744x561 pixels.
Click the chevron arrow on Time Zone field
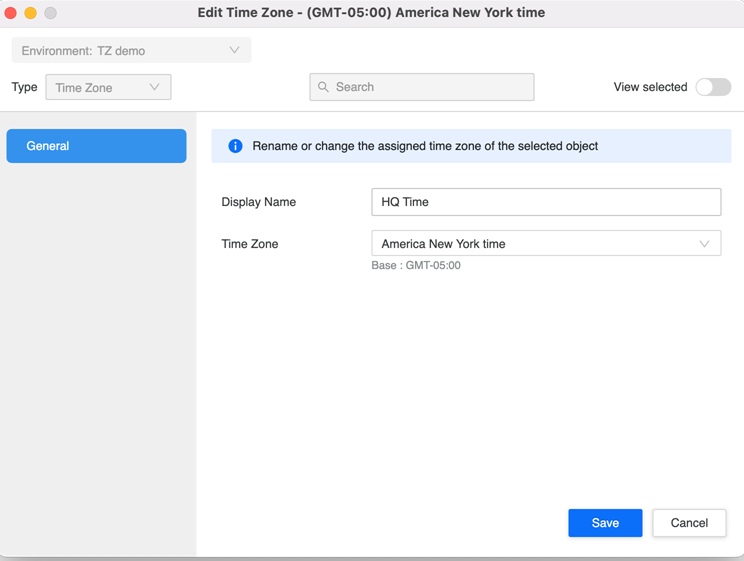coord(704,244)
